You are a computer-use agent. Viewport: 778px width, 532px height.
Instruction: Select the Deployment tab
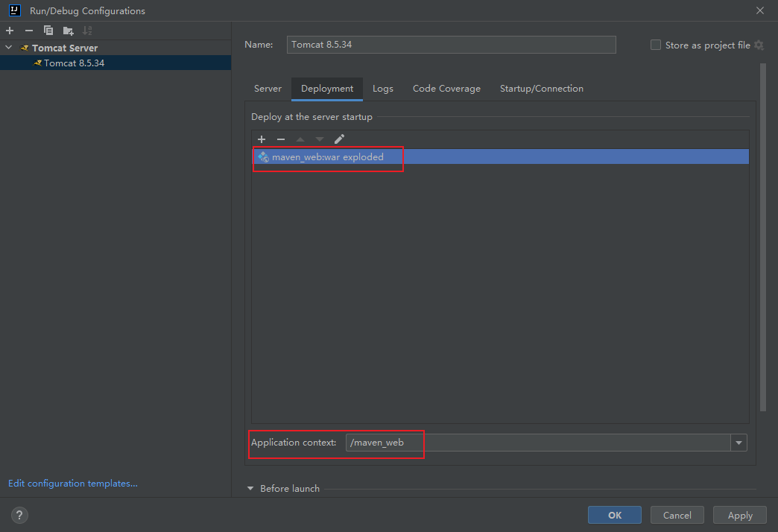click(x=327, y=89)
